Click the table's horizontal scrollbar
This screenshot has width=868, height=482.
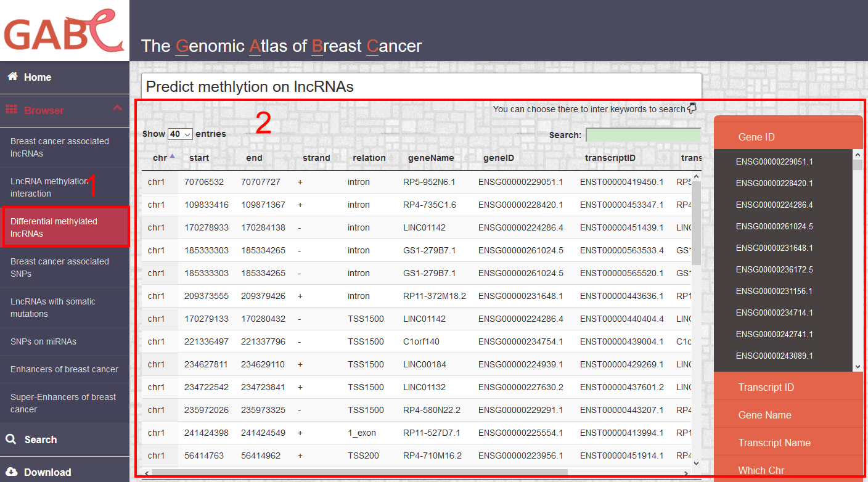tap(359, 473)
